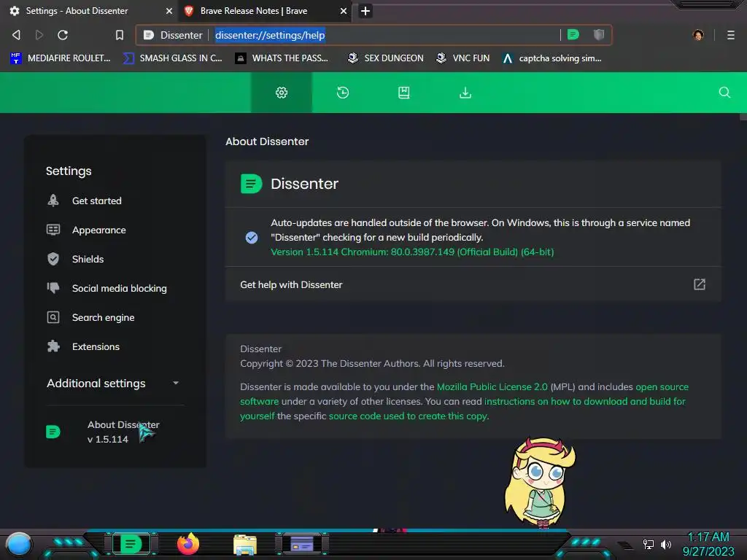Open a new tab with plus button
747x560 pixels.
point(365,10)
